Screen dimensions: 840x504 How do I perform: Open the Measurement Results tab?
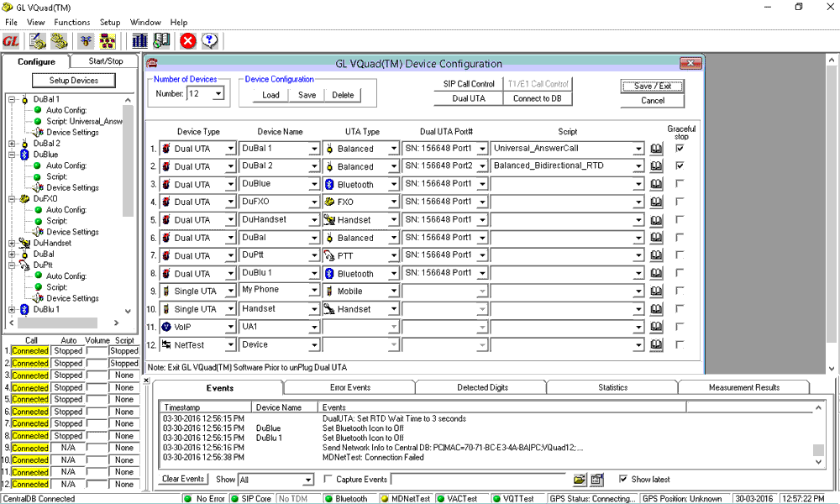(744, 387)
